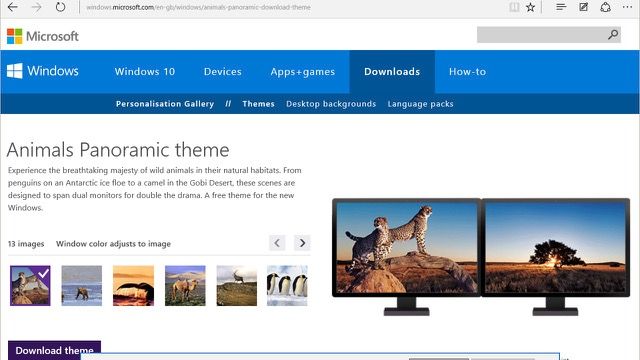Click the '13 images' text
The height and width of the screenshot is (360, 640).
click(26, 244)
